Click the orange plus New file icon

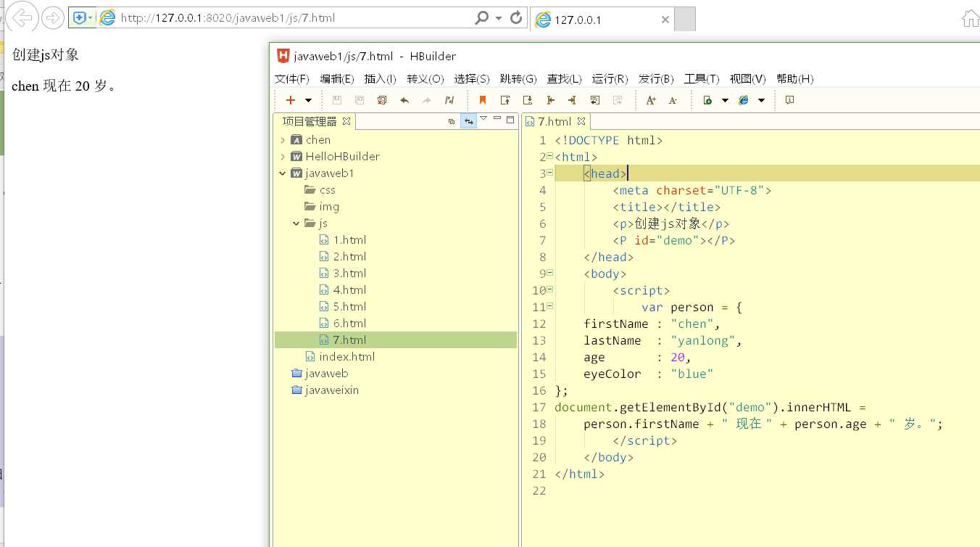click(291, 100)
